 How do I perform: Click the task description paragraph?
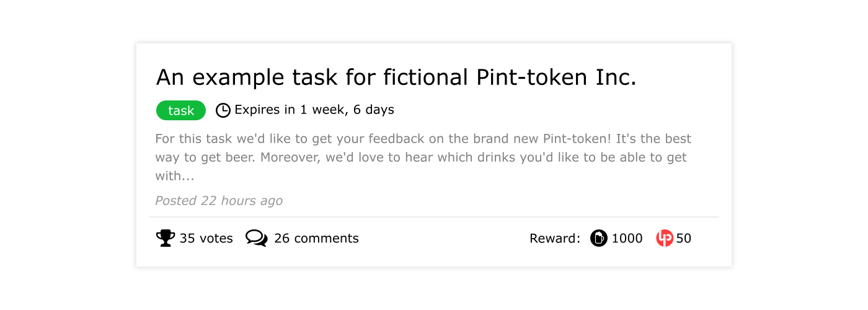tap(422, 157)
